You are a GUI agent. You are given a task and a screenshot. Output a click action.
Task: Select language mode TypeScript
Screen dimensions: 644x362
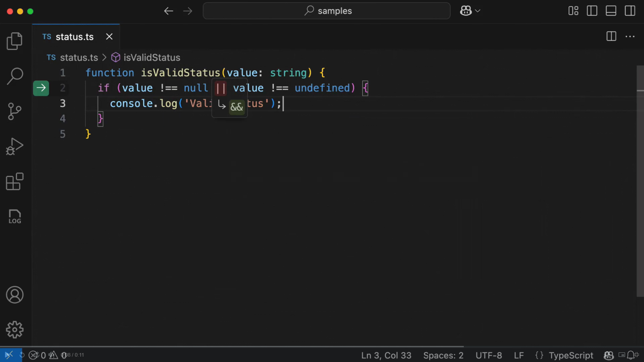point(571,355)
